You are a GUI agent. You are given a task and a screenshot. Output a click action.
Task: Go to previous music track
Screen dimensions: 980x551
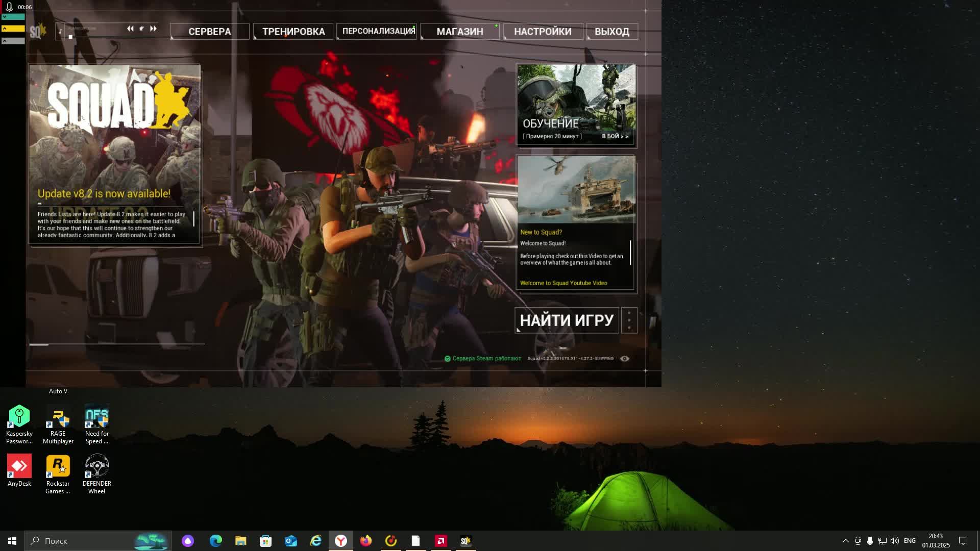[x=130, y=29]
